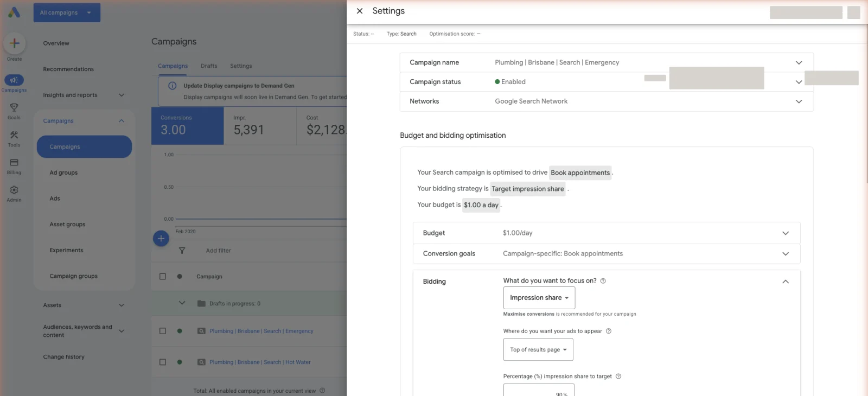Image resolution: width=868 pixels, height=396 pixels.
Task: Tick checkbox for Plumbing Emergency campaign
Action: (163, 331)
